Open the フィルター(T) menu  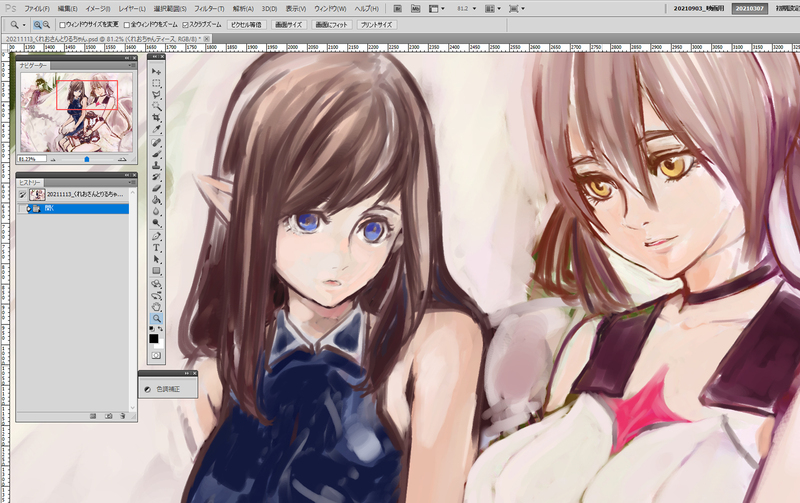click(x=209, y=9)
